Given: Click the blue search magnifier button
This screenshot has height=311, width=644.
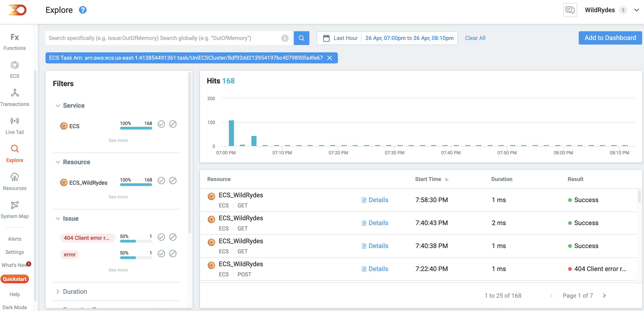Looking at the screenshot, I should click(301, 38).
